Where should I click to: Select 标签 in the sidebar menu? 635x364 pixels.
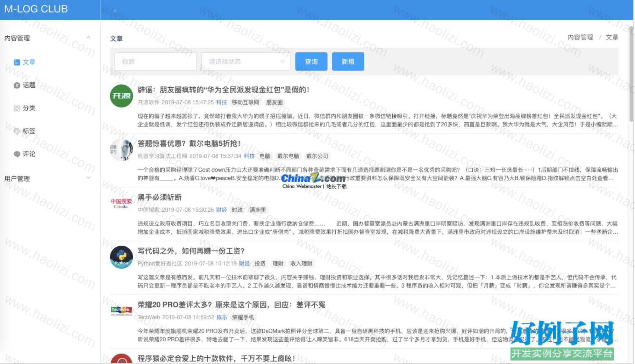[29, 131]
